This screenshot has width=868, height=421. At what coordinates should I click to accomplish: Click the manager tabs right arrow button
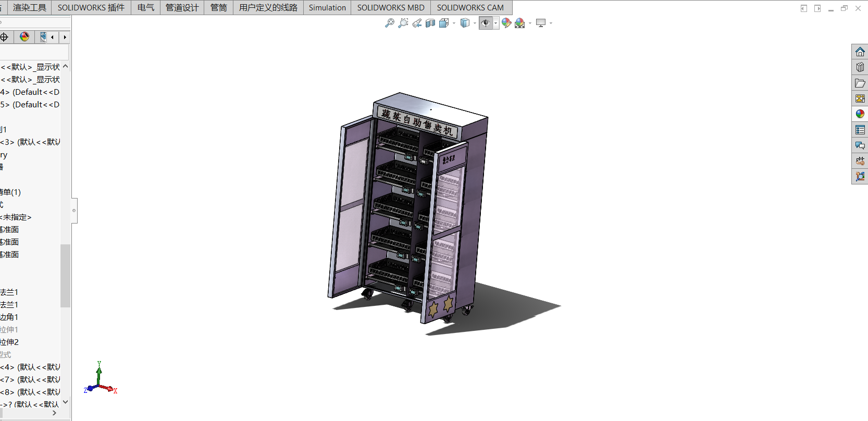[x=65, y=37]
